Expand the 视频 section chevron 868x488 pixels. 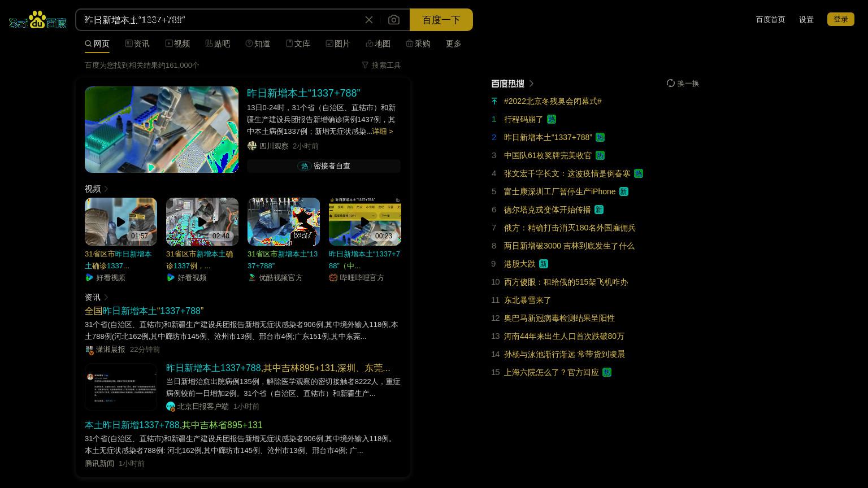(x=106, y=189)
